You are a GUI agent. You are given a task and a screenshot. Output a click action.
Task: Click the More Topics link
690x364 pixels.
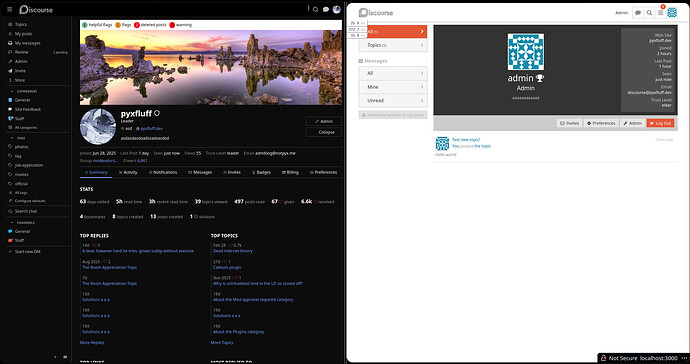pos(222,342)
